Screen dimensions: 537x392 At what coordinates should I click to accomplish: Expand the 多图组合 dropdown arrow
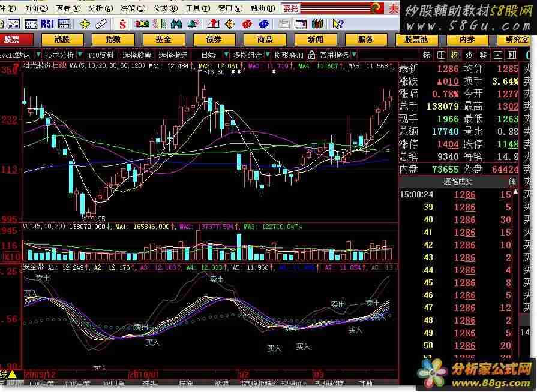tap(268, 55)
